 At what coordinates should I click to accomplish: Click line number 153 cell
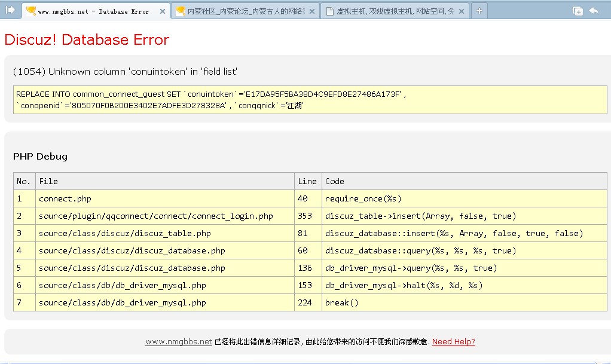pyautogui.click(x=308, y=285)
